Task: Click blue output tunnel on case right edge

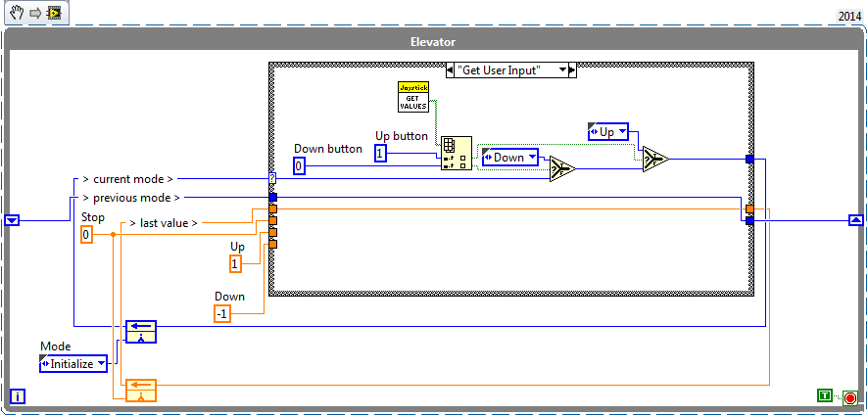Action: coord(749,160)
